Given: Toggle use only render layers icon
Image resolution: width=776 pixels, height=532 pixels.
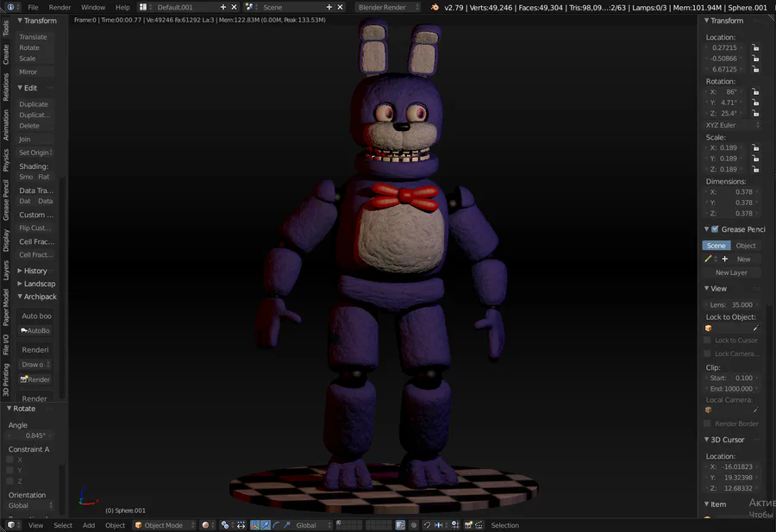Looking at the screenshot, I should click(400, 525).
